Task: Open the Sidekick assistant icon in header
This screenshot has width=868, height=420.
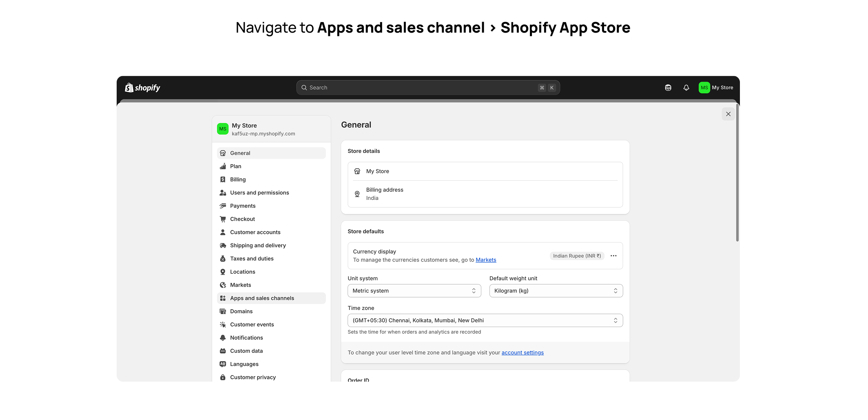Action: tap(668, 88)
